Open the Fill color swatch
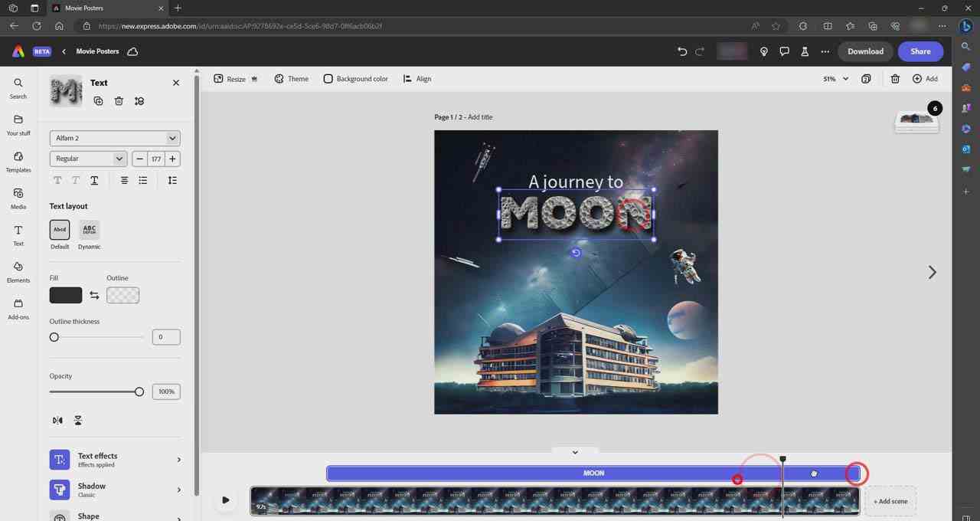 coord(65,294)
